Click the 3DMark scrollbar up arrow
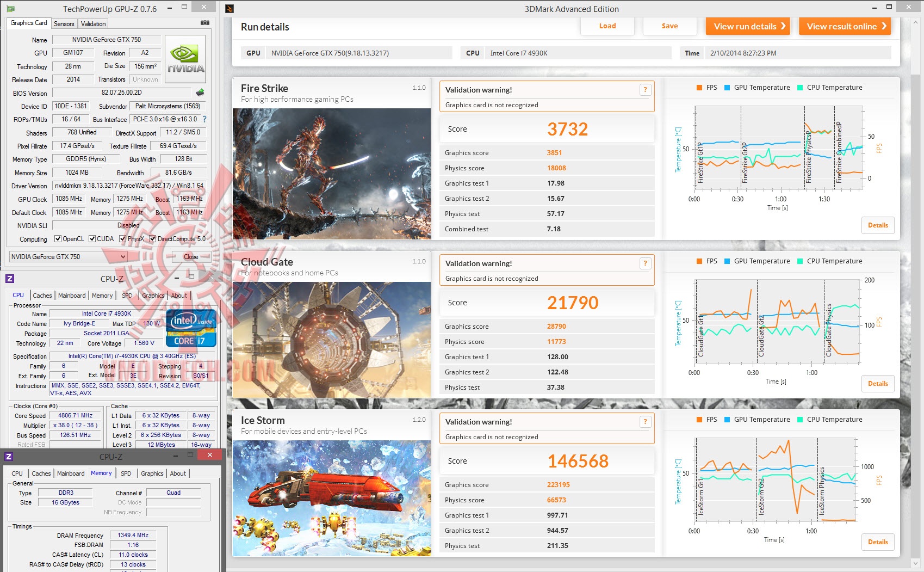Image resolution: width=924 pixels, height=572 pixels. [914, 23]
